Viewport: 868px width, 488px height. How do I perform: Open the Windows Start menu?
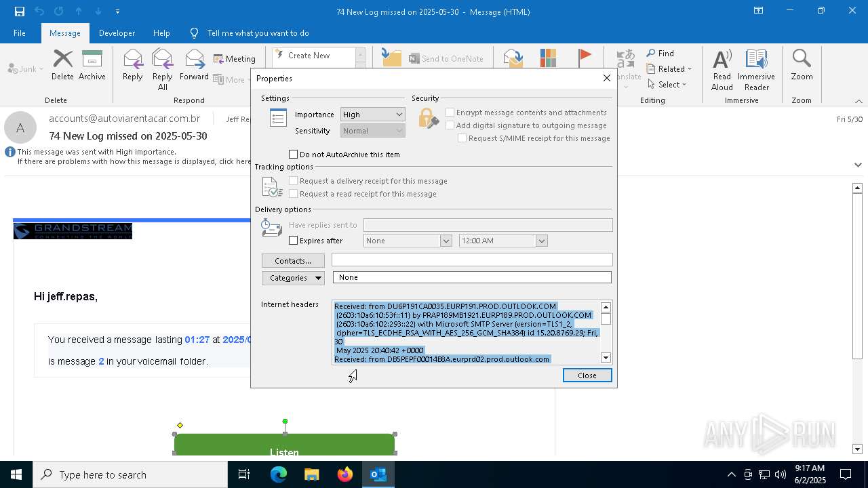(x=16, y=474)
